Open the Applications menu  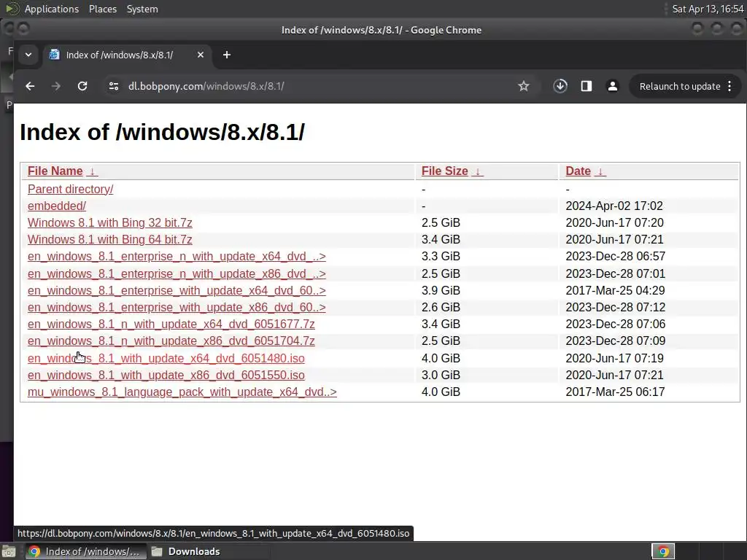click(x=52, y=9)
